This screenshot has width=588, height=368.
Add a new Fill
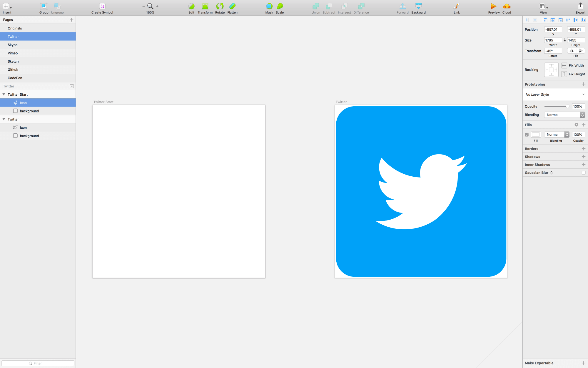(x=584, y=125)
